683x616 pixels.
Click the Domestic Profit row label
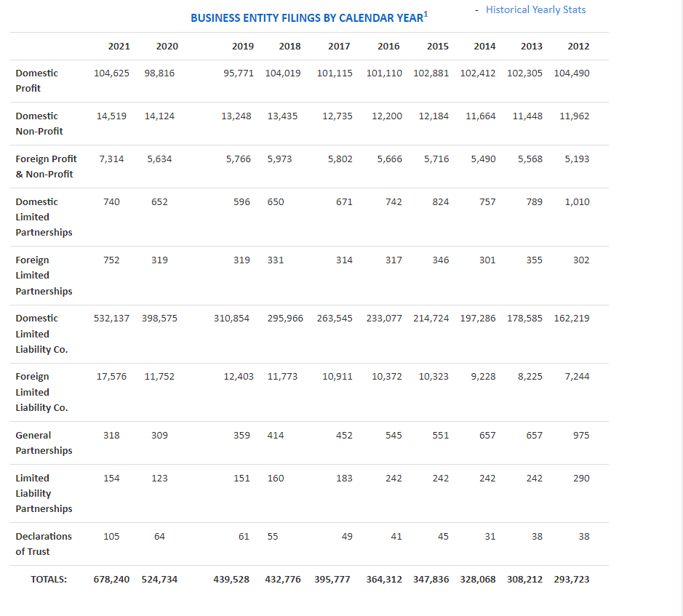(x=36, y=81)
